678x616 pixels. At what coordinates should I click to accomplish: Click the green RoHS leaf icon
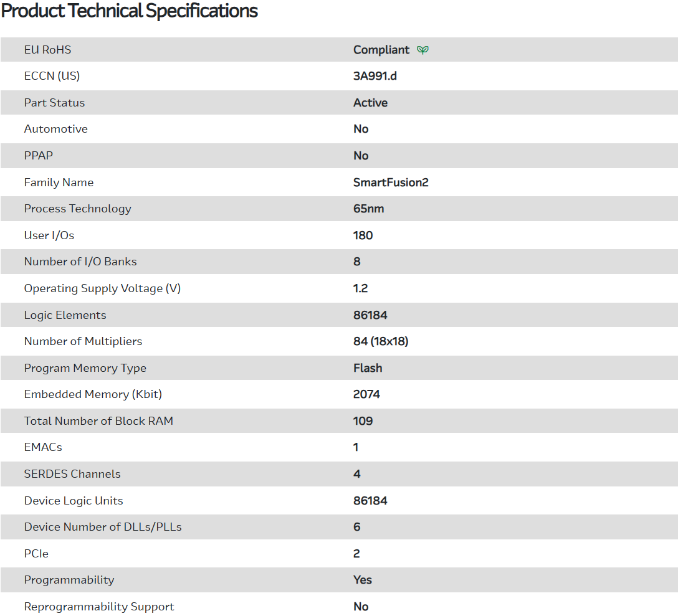[x=423, y=50]
